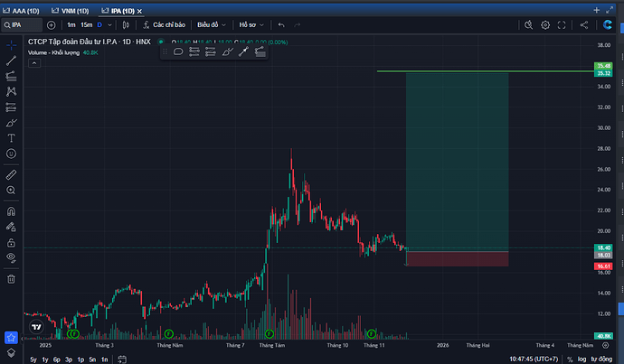Open the pattern drawing tools

point(11,91)
